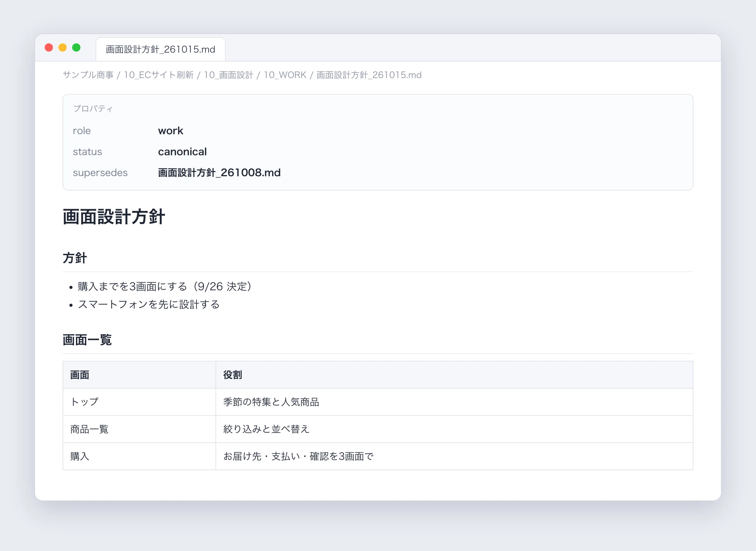Go to 10_画面設計 breadcrumb folder
Screen dimensions: 756x551
[229, 75]
